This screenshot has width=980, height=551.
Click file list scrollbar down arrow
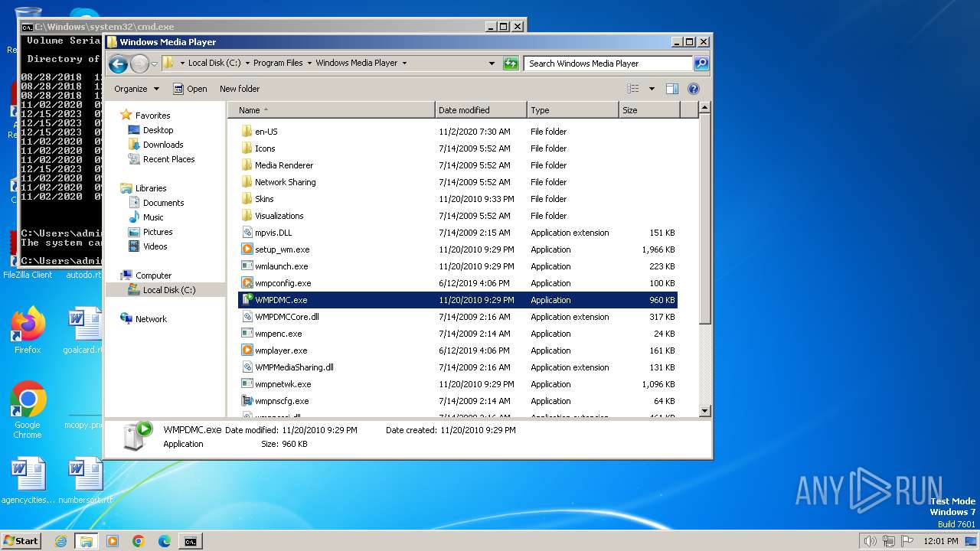(705, 411)
